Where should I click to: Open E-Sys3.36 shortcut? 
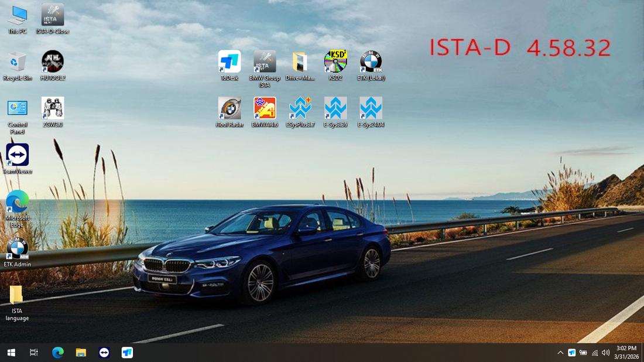coord(335,112)
